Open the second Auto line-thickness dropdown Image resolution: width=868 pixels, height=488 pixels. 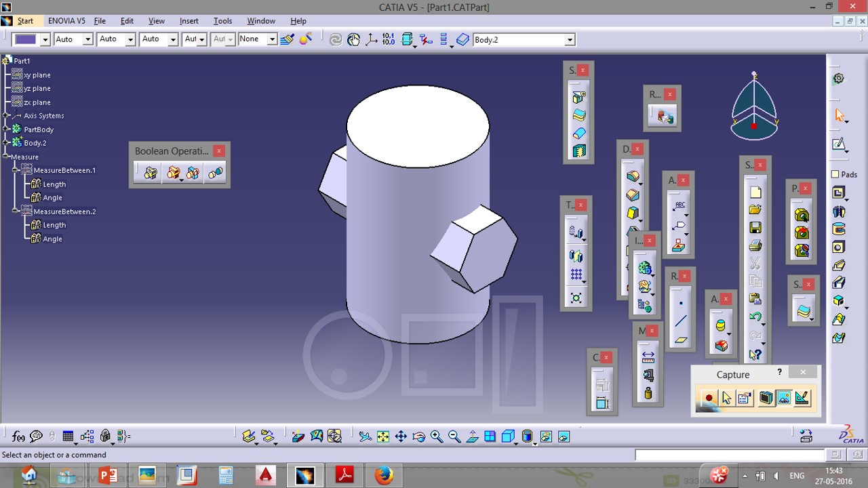pyautogui.click(x=130, y=40)
